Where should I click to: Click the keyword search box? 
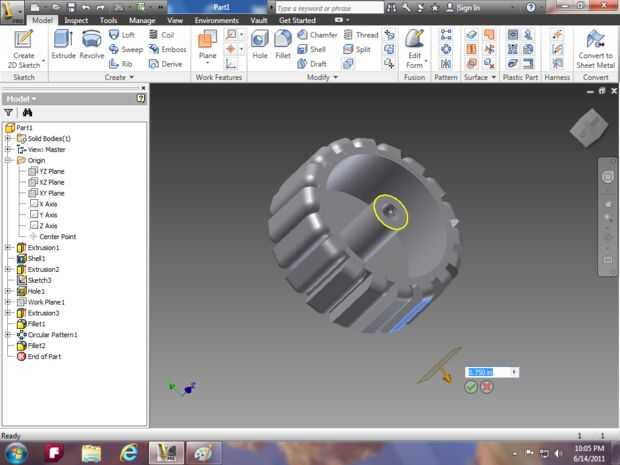click(x=329, y=8)
